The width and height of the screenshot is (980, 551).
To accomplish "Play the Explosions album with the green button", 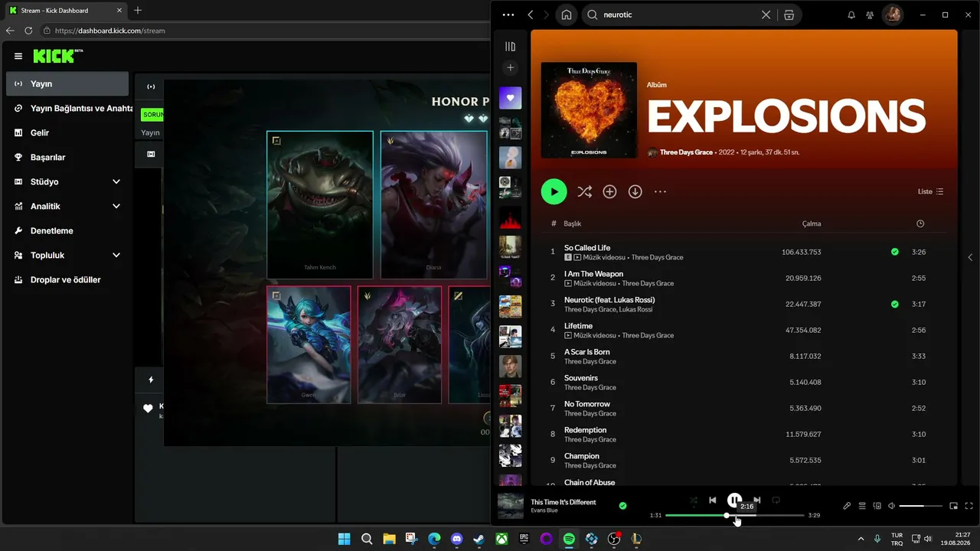I will pyautogui.click(x=554, y=191).
